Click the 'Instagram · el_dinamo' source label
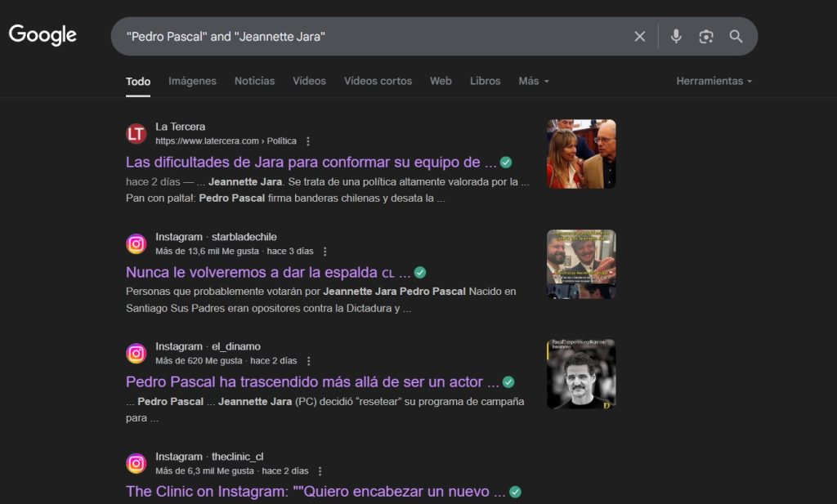The height and width of the screenshot is (504, 837). coord(208,346)
